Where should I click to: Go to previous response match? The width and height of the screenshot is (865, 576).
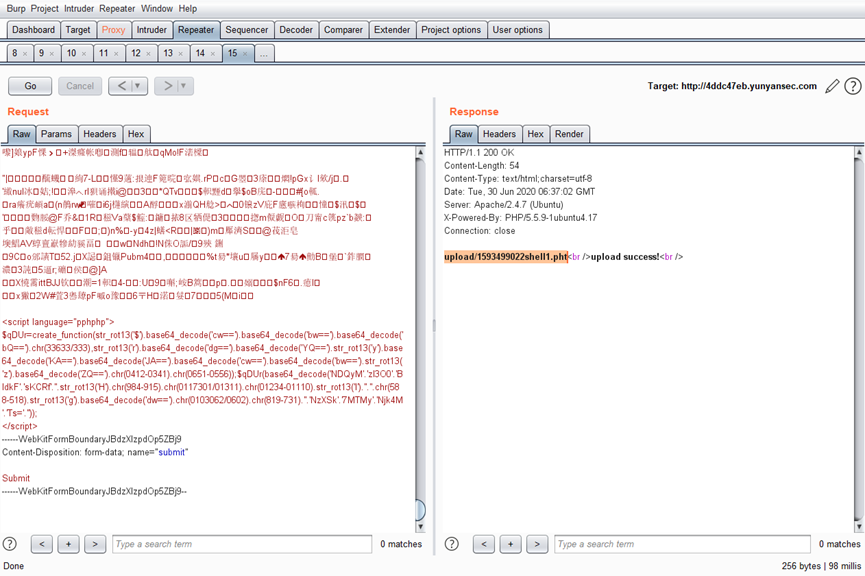coord(484,544)
